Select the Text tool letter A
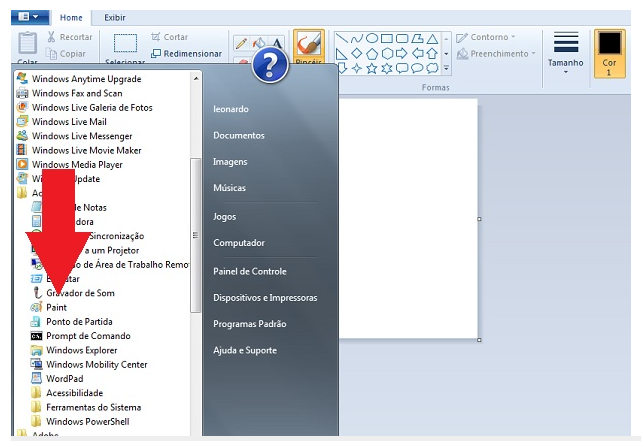 [x=277, y=43]
